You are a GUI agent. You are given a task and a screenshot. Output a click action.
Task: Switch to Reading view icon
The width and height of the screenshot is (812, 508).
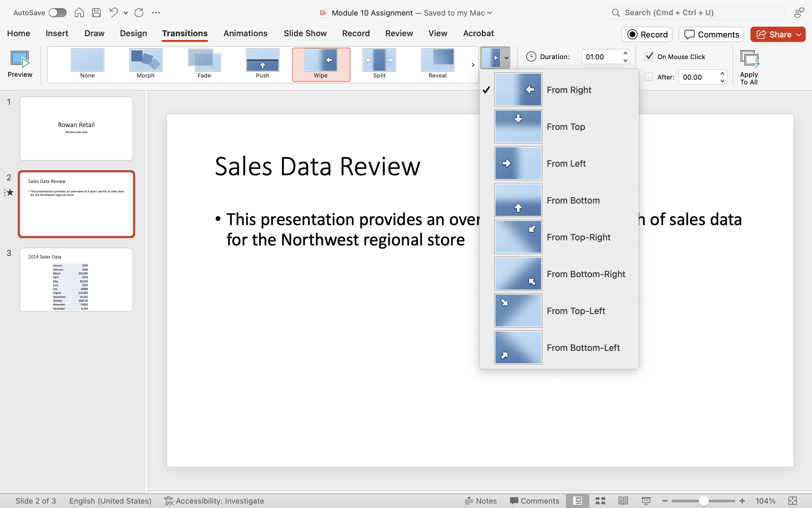click(623, 501)
